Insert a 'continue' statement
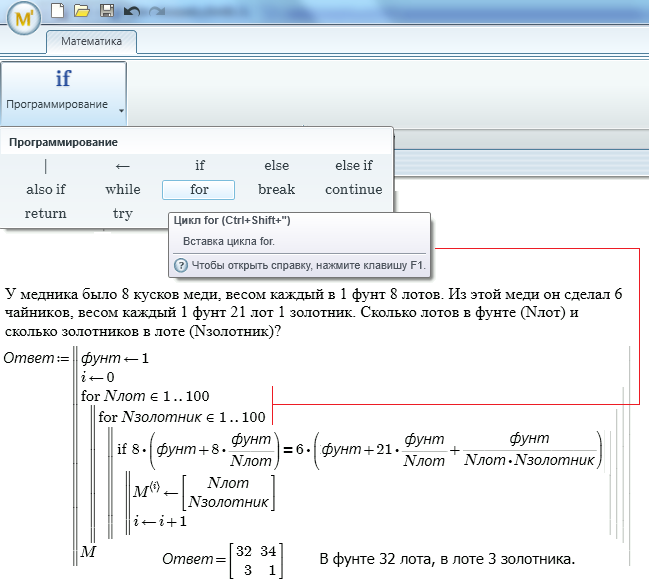The height and width of the screenshot is (582, 649). point(353,190)
